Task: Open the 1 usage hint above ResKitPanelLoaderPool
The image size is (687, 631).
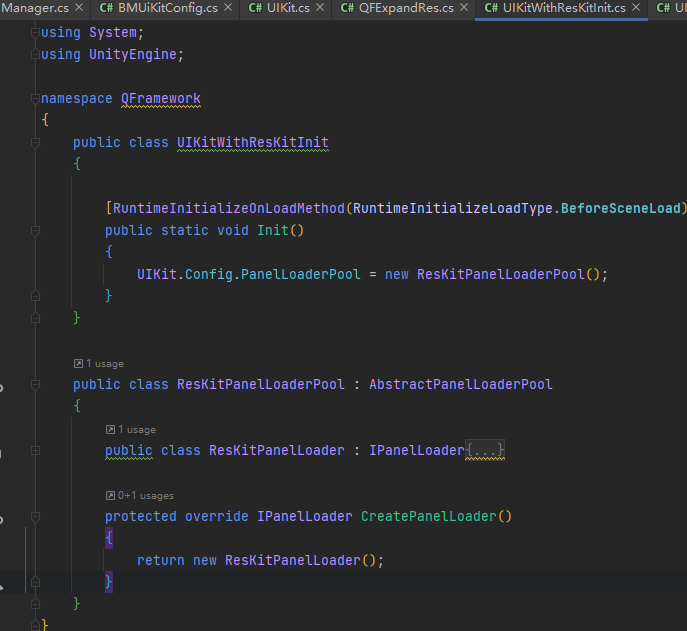Action: point(105,364)
